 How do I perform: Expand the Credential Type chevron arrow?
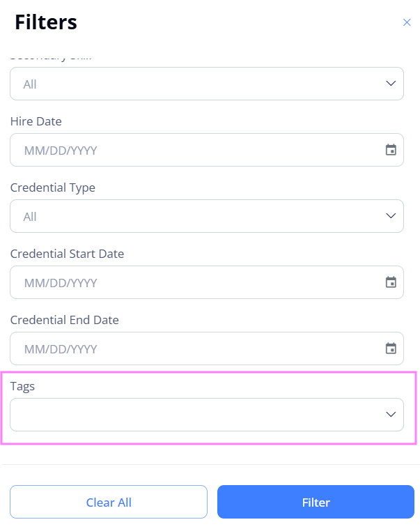[x=391, y=215]
